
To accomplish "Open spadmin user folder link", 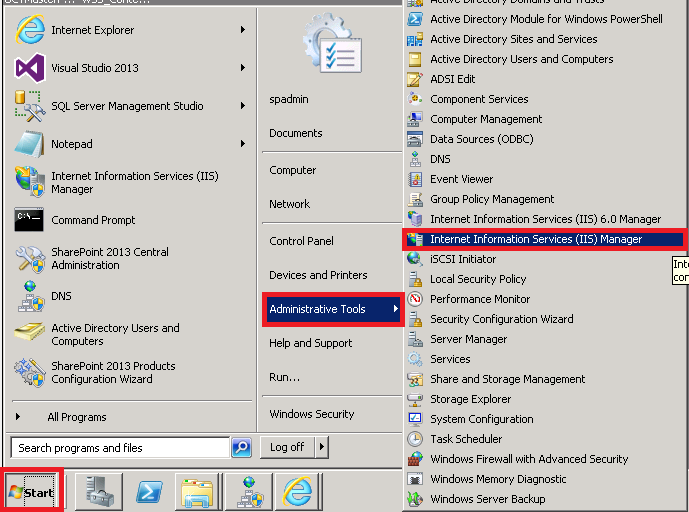I will (x=289, y=99).
